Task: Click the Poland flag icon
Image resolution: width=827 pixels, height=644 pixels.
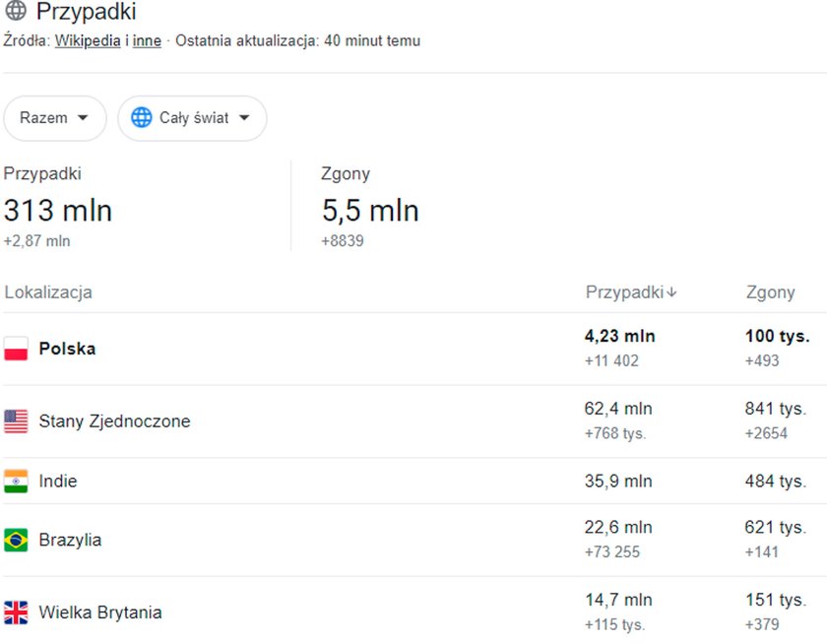Action: 16,349
